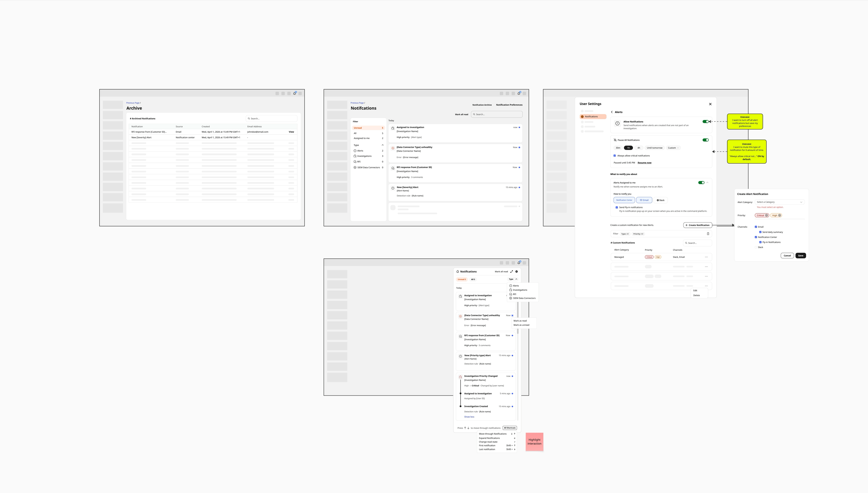Click the Search field in the Archive frame
The width and height of the screenshot is (868, 493).
point(271,119)
